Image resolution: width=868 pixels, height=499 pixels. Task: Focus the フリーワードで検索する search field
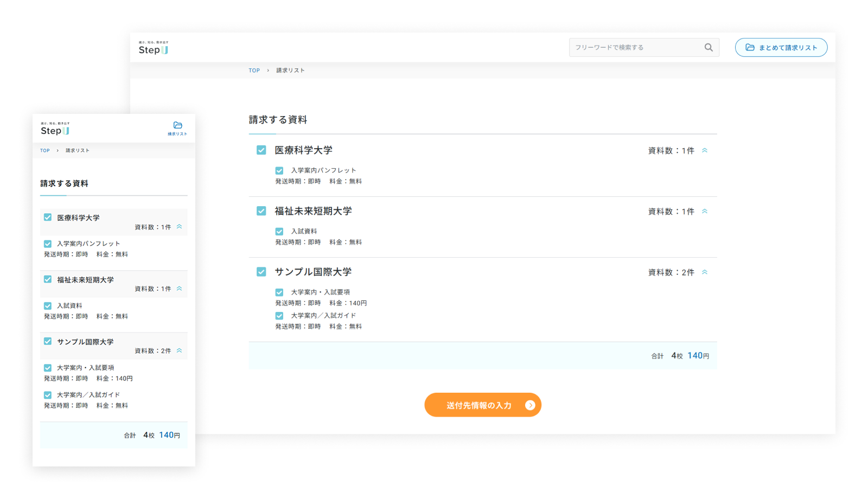coord(635,48)
